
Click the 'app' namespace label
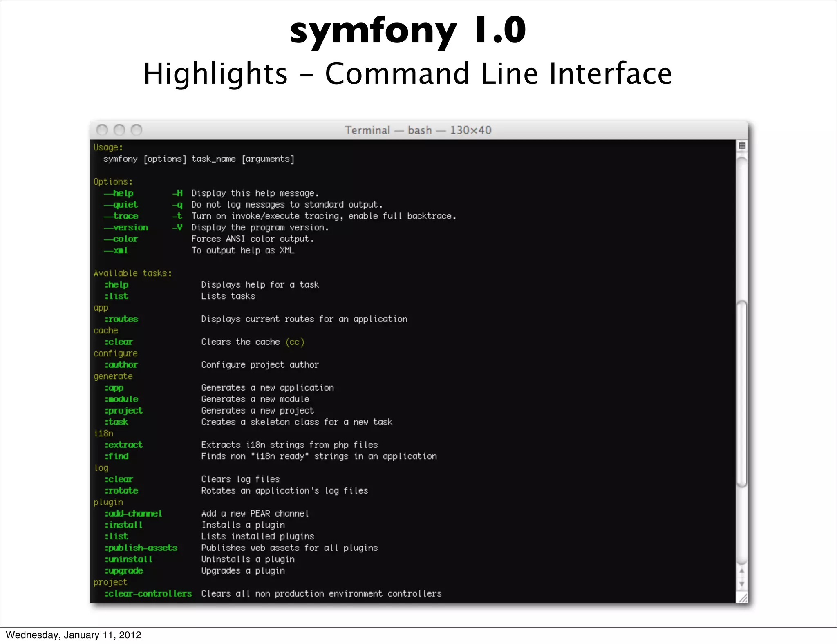pos(101,308)
